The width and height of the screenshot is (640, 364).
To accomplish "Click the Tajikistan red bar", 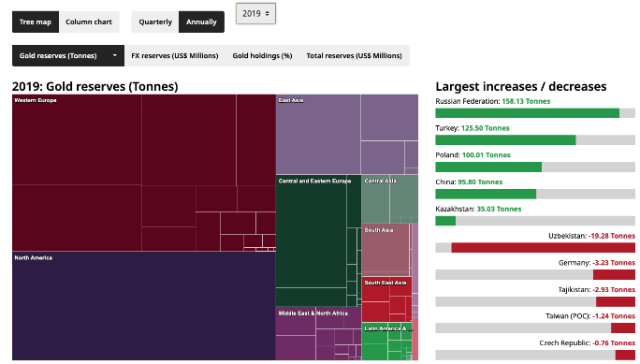I will (x=616, y=301).
